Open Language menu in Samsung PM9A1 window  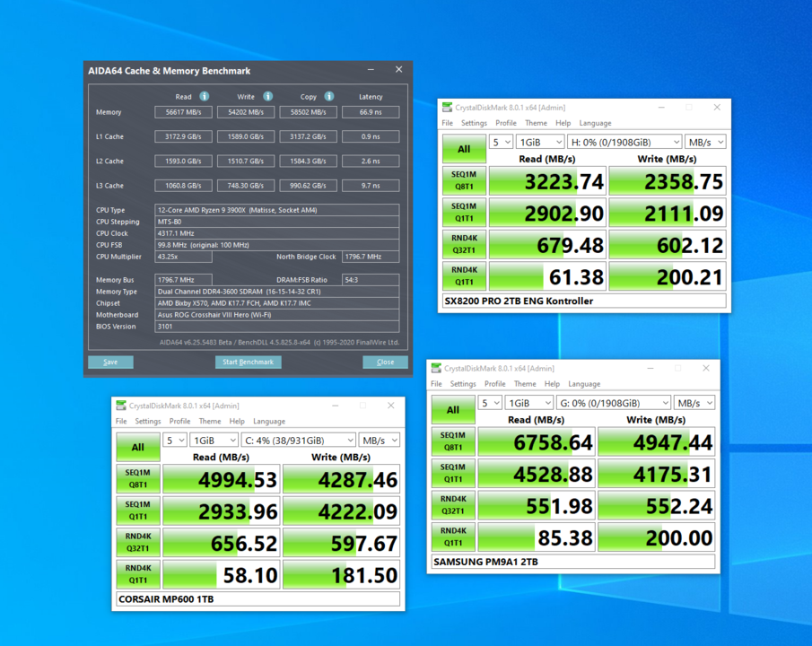(584, 383)
